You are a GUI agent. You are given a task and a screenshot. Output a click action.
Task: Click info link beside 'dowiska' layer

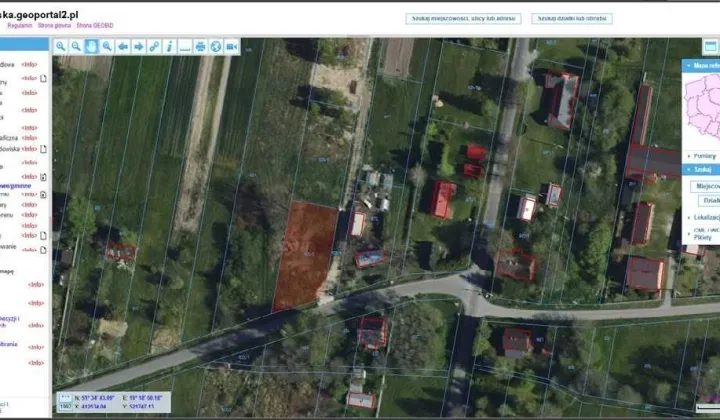[29, 149]
